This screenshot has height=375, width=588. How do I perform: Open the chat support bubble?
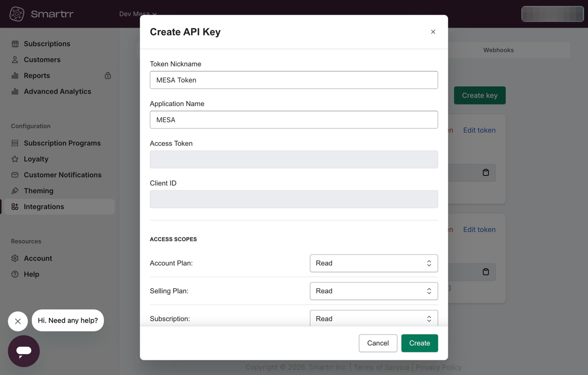[x=24, y=351]
